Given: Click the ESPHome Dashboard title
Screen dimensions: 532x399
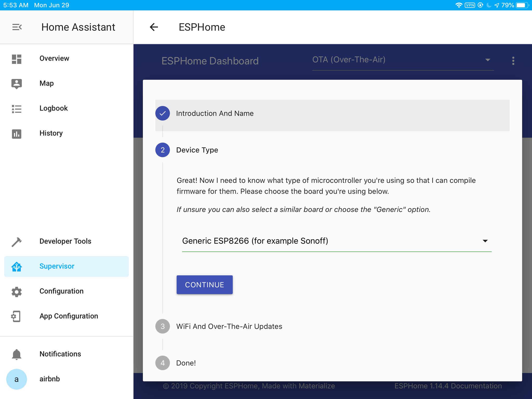Looking at the screenshot, I should point(210,61).
